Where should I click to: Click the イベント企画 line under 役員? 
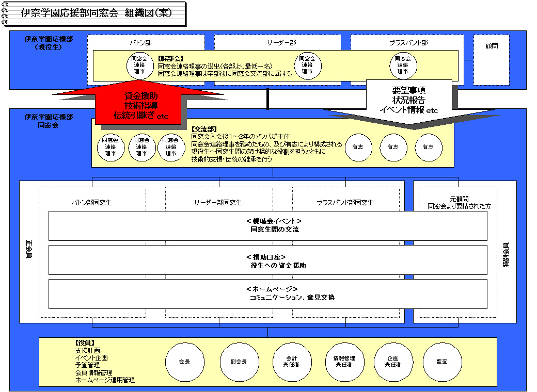tap(91, 358)
